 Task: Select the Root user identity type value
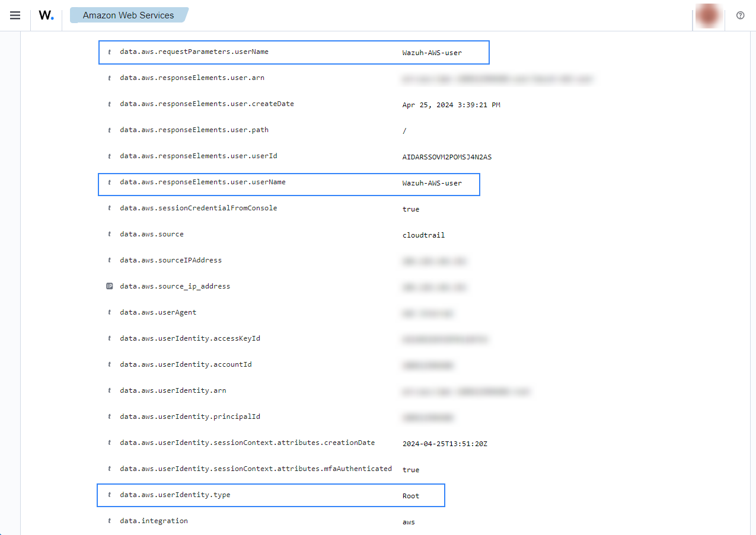pyautogui.click(x=410, y=496)
